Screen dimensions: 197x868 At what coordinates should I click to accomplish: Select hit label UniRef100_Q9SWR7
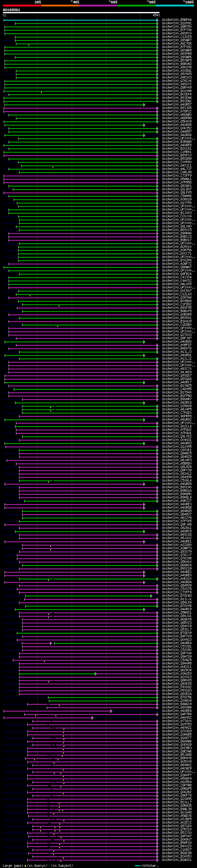click(x=176, y=40)
